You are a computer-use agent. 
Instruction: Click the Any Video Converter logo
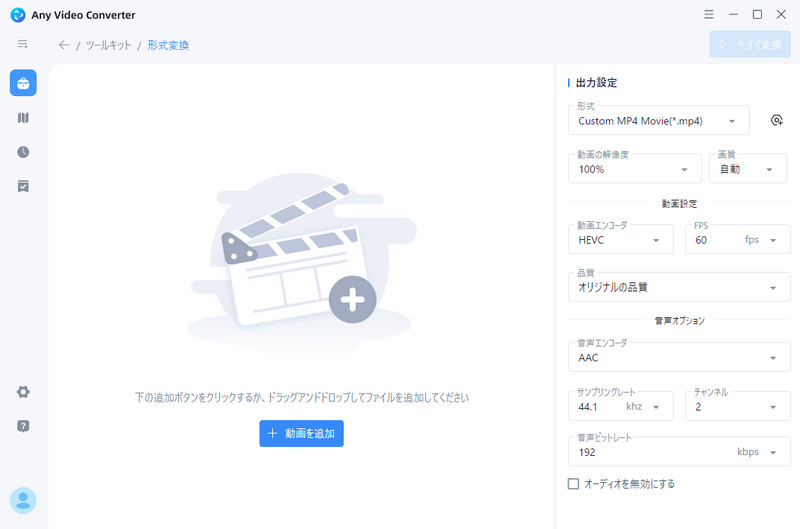[x=18, y=15]
